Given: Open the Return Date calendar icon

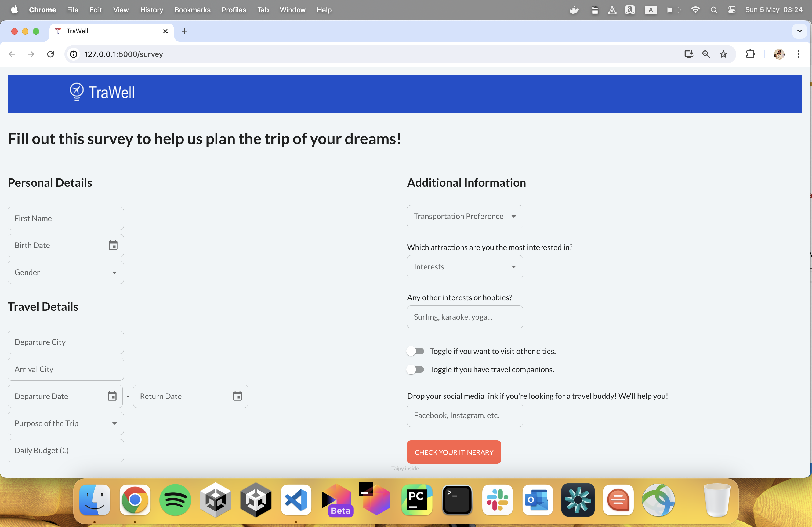Looking at the screenshot, I should [237, 396].
